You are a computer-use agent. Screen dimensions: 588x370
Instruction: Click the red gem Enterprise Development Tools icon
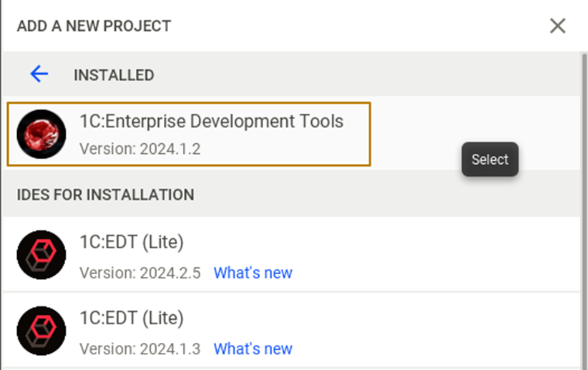(41, 134)
